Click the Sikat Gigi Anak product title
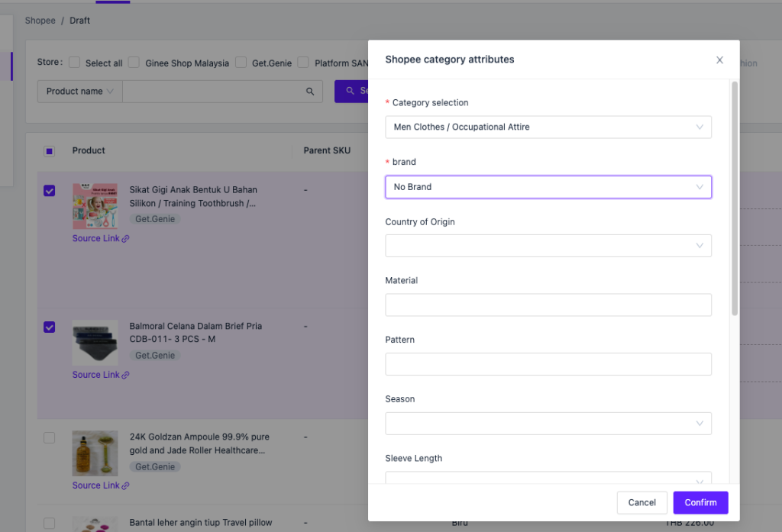Viewport: 782px width, 532px height. [193, 196]
